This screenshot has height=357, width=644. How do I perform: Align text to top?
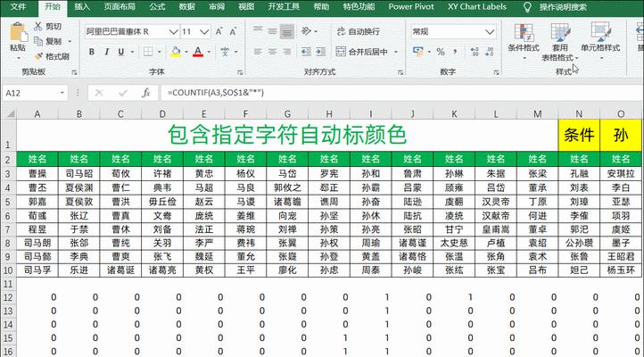[x=258, y=31]
